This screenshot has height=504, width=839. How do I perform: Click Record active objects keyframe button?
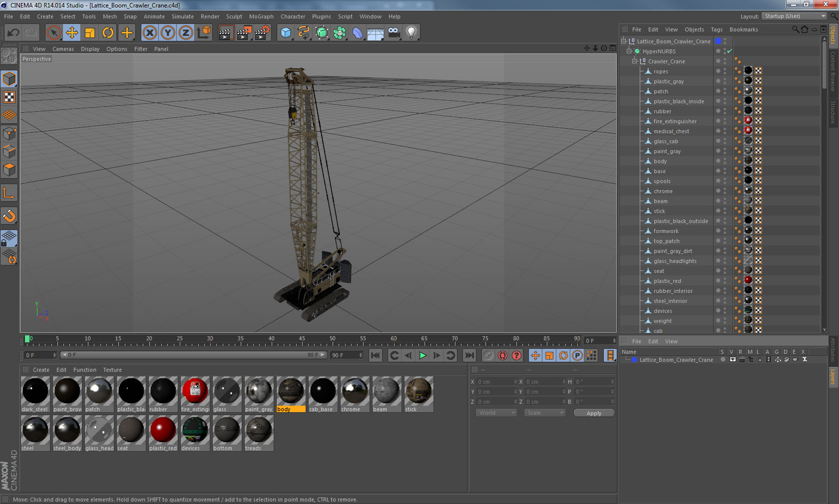click(488, 355)
